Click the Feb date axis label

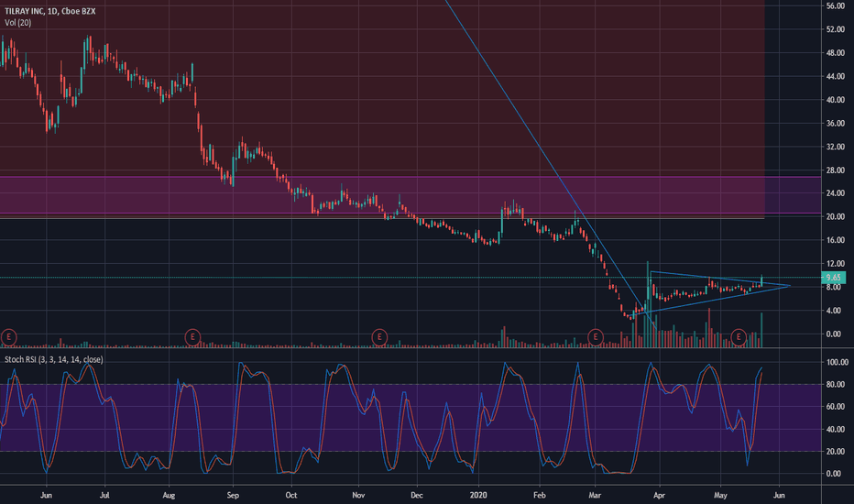click(539, 495)
